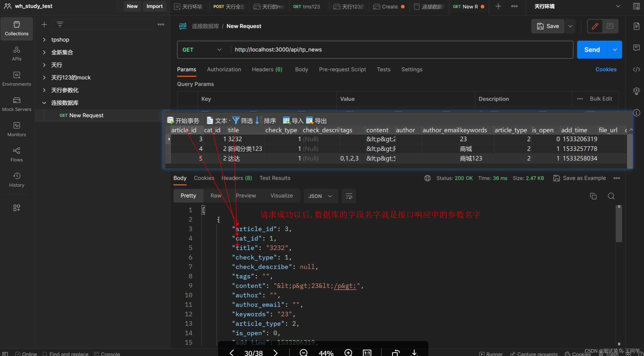Image resolution: width=644 pixels, height=356 pixels.
Task: Expand the 天行参数化 collection
Action: click(44, 90)
